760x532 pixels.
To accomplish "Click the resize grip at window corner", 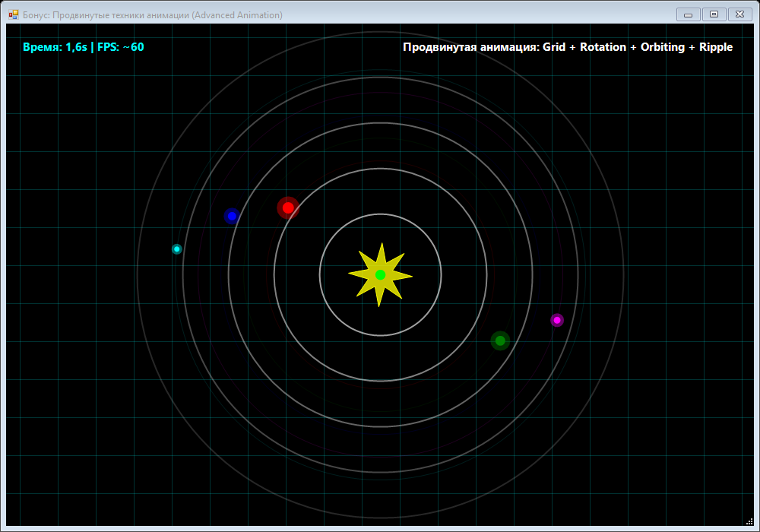I will tap(749, 521).
